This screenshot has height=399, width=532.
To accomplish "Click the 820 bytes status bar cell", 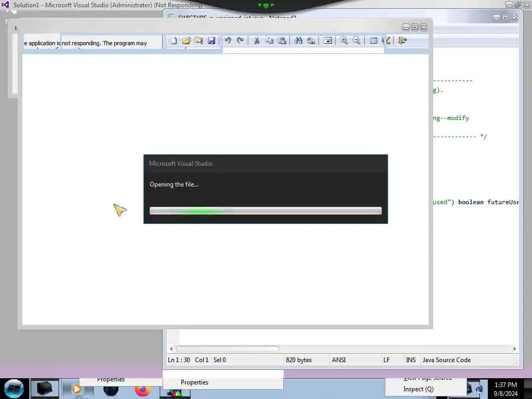I will [299, 360].
